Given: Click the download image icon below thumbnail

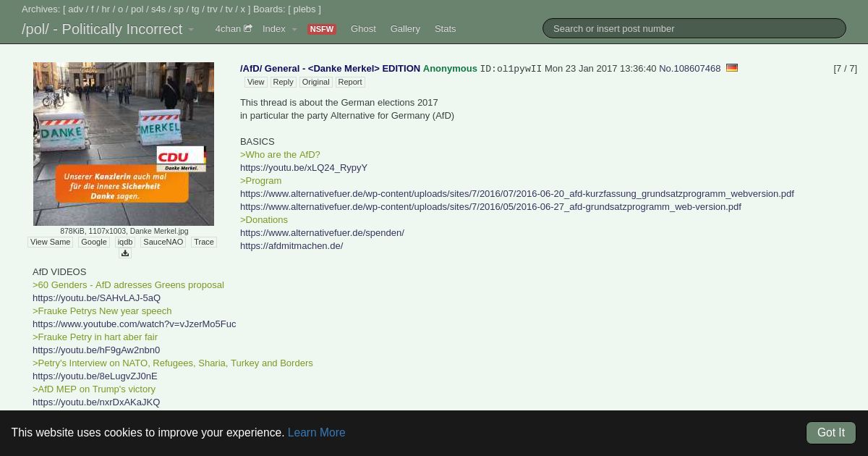Looking at the screenshot, I should [x=124, y=253].
